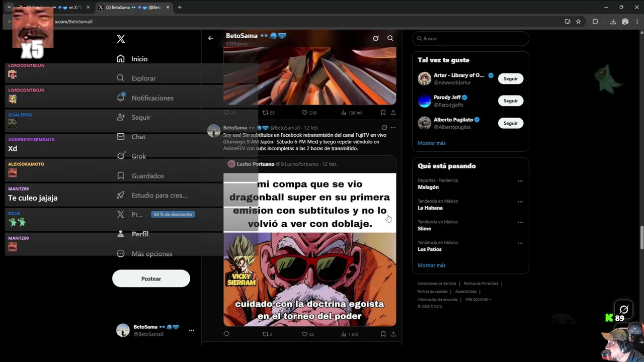Open options for Los Patios trend
The width and height of the screenshot is (644, 362).
(520, 243)
